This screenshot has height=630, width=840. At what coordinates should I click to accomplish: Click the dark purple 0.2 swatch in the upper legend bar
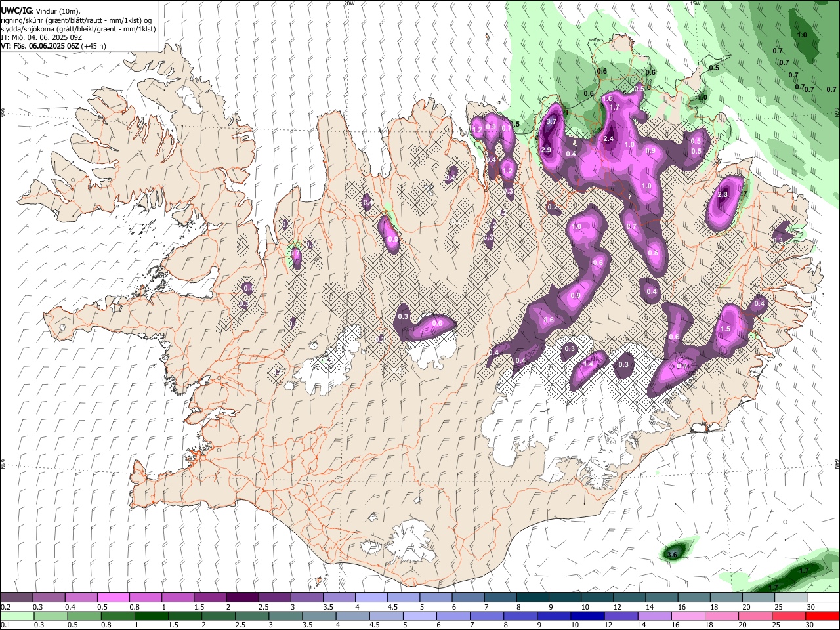point(16,598)
